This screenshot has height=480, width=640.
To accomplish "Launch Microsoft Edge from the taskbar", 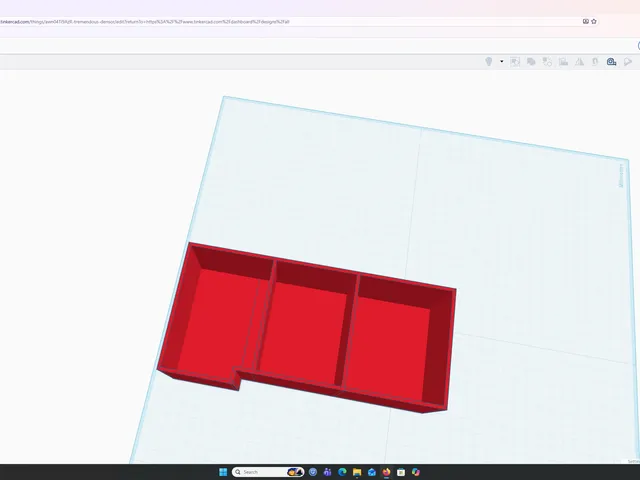I will coord(342,472).
